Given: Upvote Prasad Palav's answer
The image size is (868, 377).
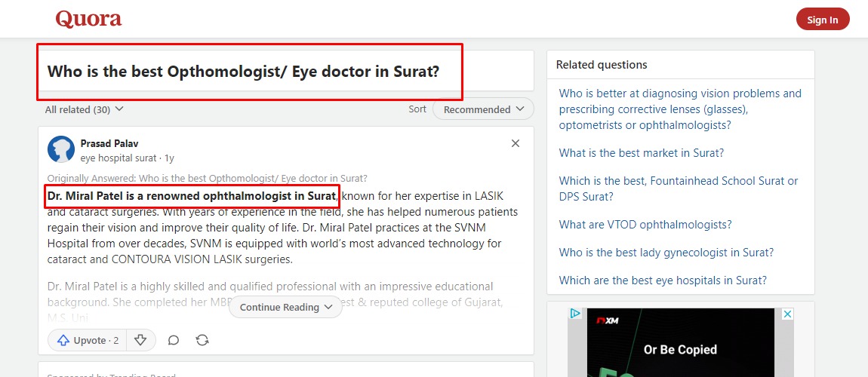Looking at the screenshot, I should point(88,340).
